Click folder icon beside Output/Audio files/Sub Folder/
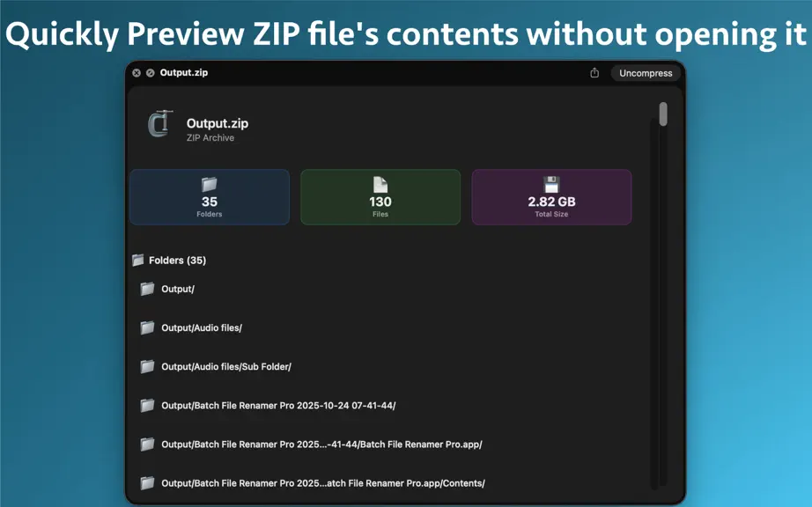The image size is (812, 507). 147,366
